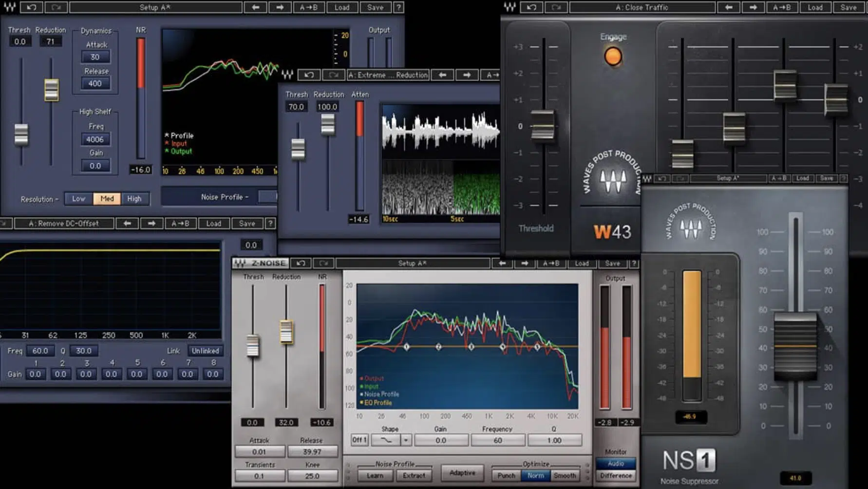Open Load menu in Remove DC-Offset window
868x489 pixels.
click(213, 224)
